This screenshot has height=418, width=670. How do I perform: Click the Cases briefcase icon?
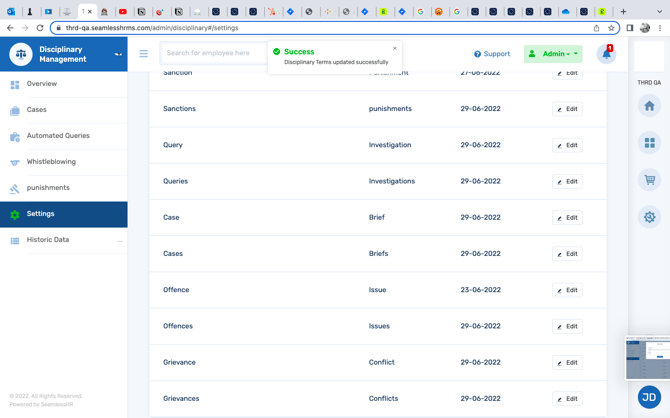(15, 111)
